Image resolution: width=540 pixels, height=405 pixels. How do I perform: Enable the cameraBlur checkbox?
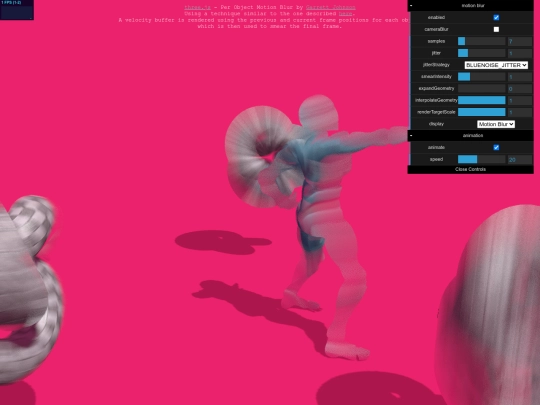pyautogui.click(x=496, y=29)
